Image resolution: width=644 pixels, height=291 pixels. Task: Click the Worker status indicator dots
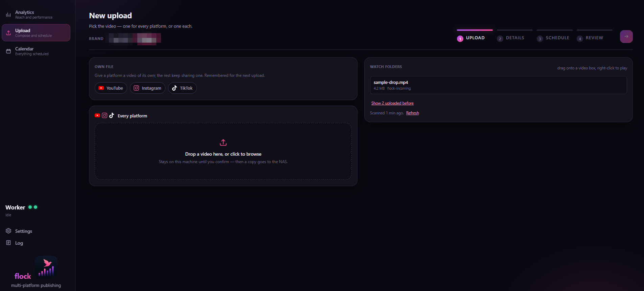point(33,207)
